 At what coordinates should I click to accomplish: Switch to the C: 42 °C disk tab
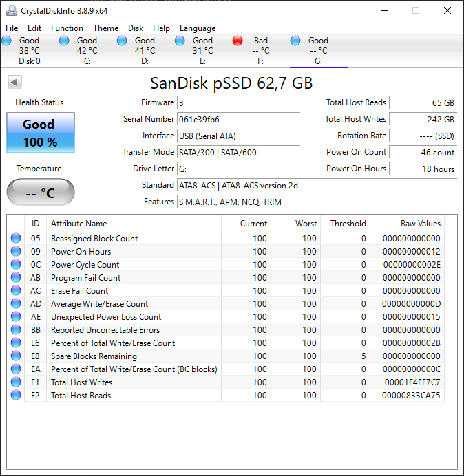87,51
